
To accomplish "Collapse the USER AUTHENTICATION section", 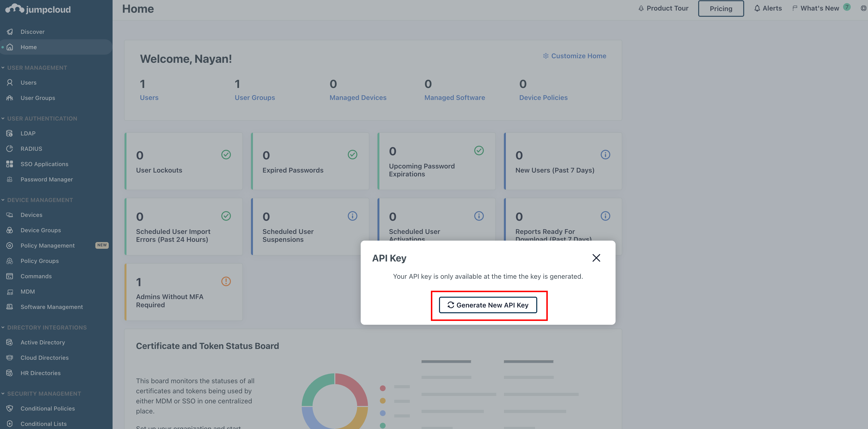I will pos(3,118).
